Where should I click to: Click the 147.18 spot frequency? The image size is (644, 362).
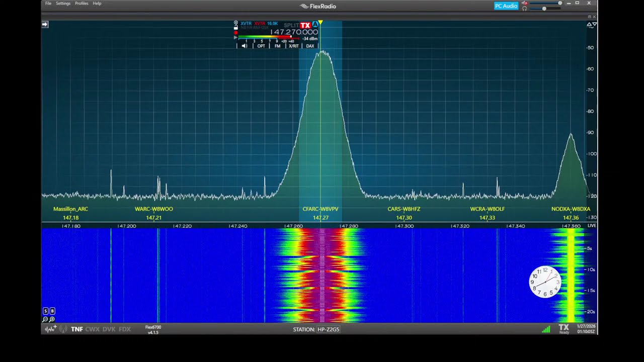[x=70, y=218]
